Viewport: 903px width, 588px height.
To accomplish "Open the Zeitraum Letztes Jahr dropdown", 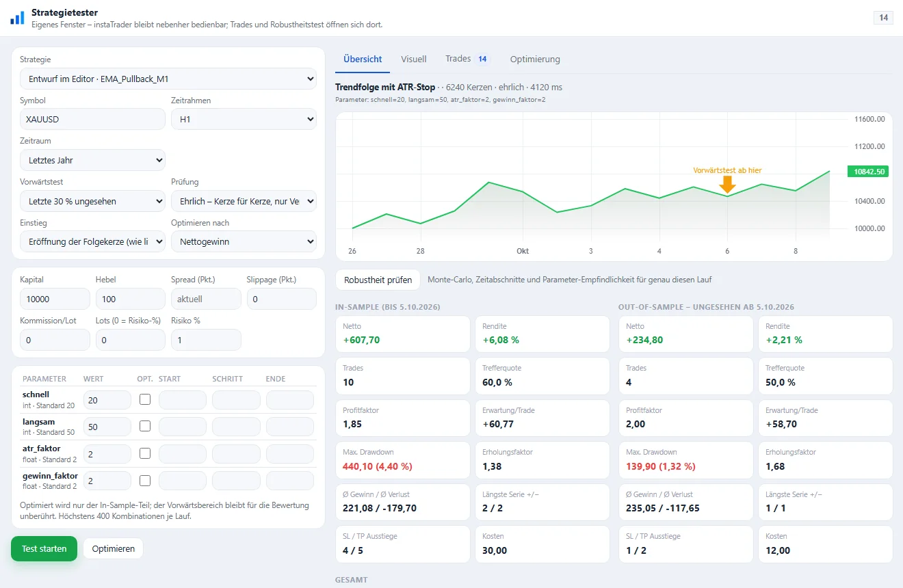I will coord(92,160).
